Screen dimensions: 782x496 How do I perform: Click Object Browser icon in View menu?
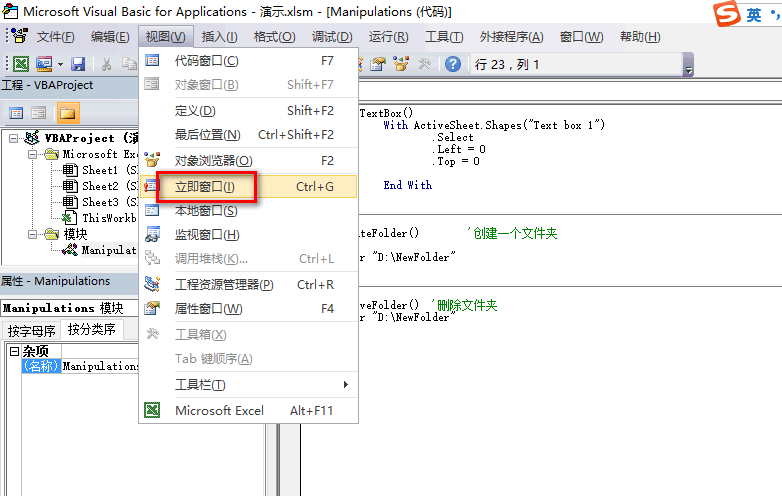(x=152, y=160)
